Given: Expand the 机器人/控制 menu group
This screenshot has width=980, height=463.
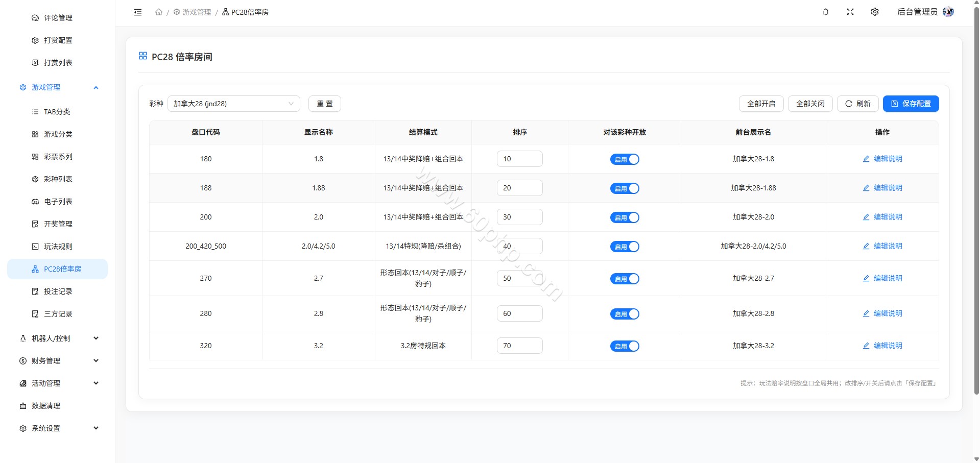Looking at the screenshot, I should [x=58, y=338].
